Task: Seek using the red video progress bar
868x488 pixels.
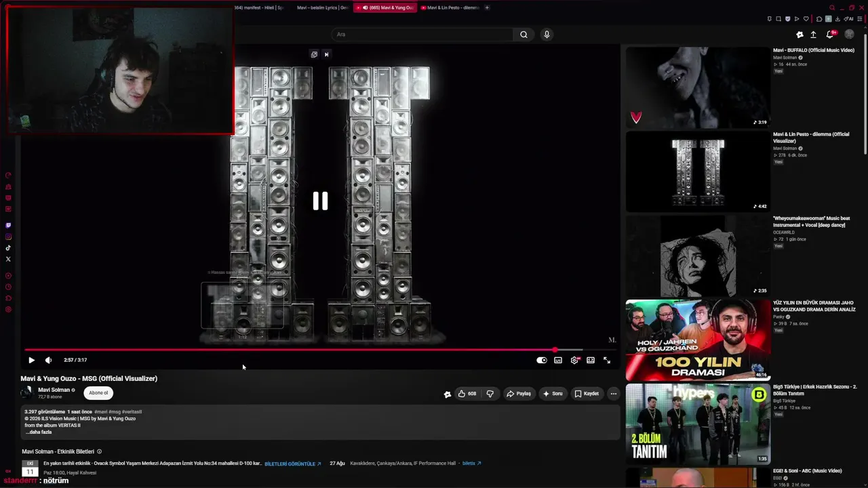Action: pyautogui.click(x=320, y=350)
